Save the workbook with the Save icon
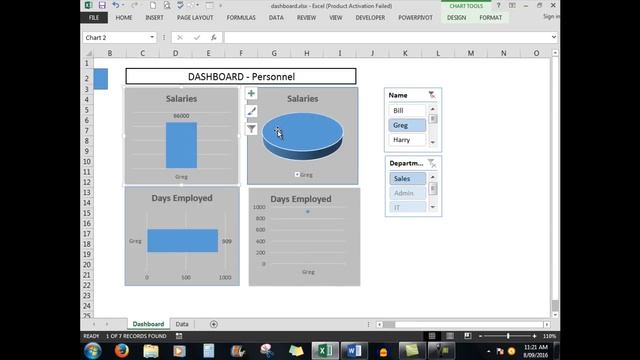 pyautogui.click(x=102, y=5)
